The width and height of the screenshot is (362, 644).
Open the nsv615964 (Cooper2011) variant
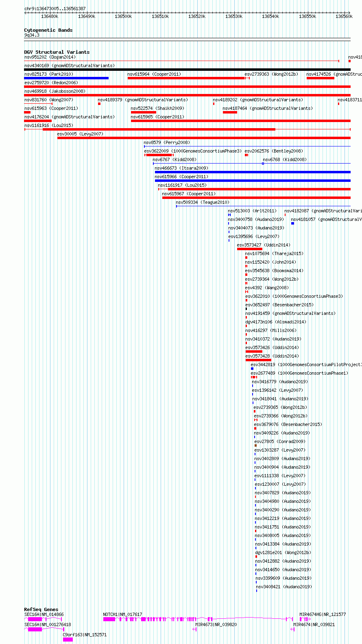(186, 78)
